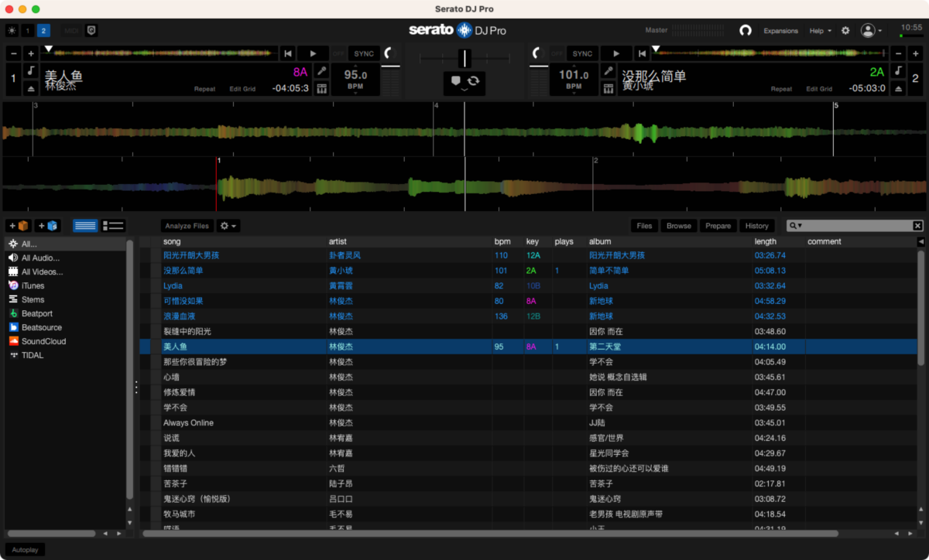Eject the track from deck 2
The image size is (929, 560).
point(897,88)
